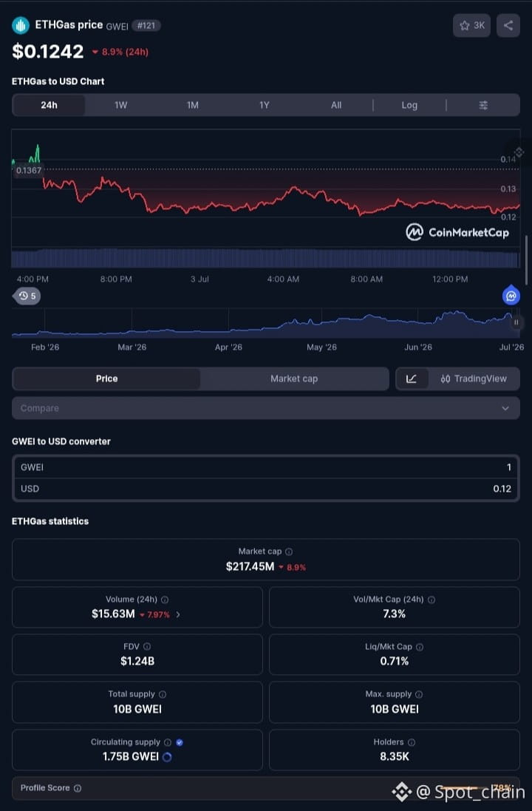This screenshot has width=532, height=811.
Task: Pause the mini-chart range handle
Action: 516,322
